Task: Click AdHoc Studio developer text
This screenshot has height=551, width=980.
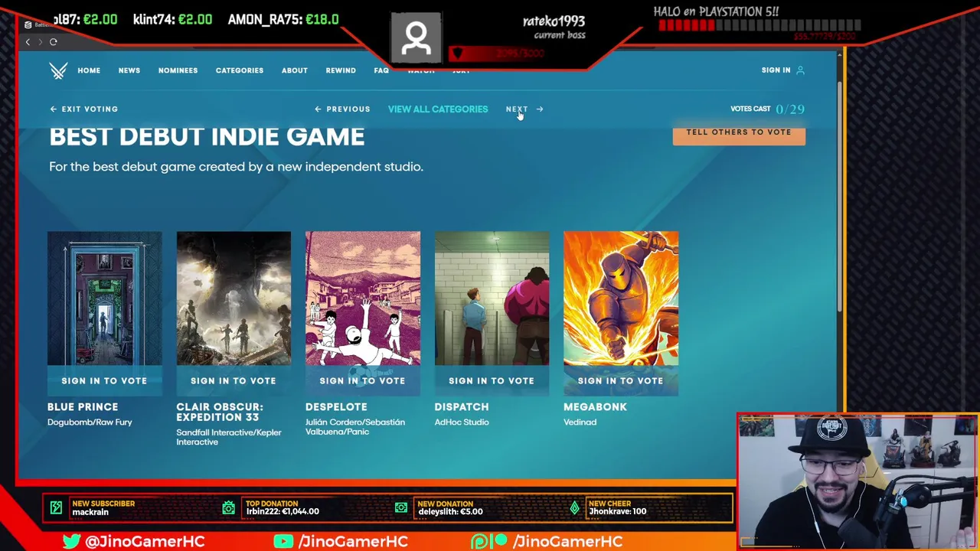Action: click(462, 422)
